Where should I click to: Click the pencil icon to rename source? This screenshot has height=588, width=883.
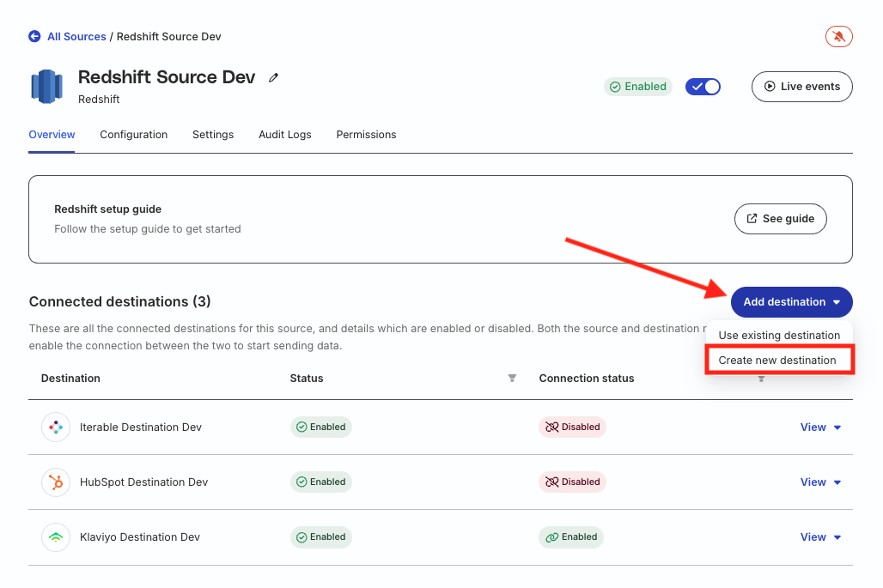[x=274, y=77]
